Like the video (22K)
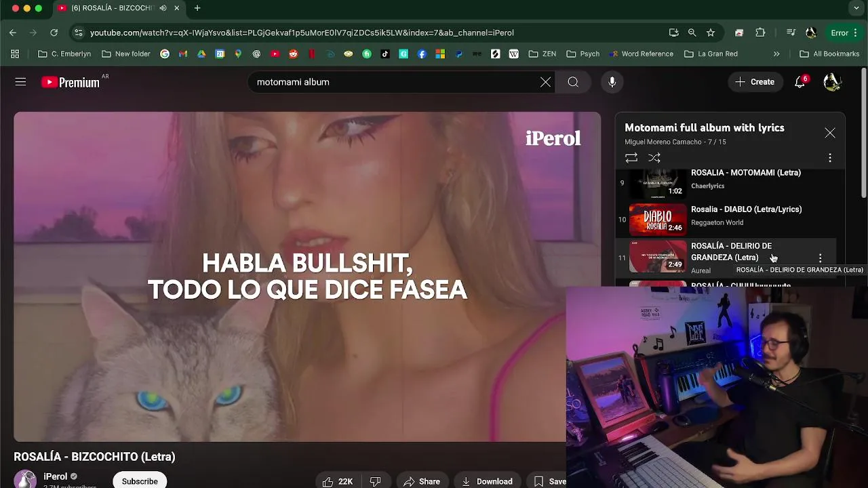 pyautogui.click(x=338, y=481)
